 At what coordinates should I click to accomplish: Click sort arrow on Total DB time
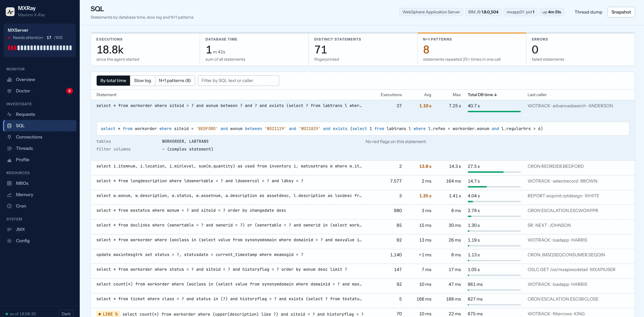(x=496, y=95)
